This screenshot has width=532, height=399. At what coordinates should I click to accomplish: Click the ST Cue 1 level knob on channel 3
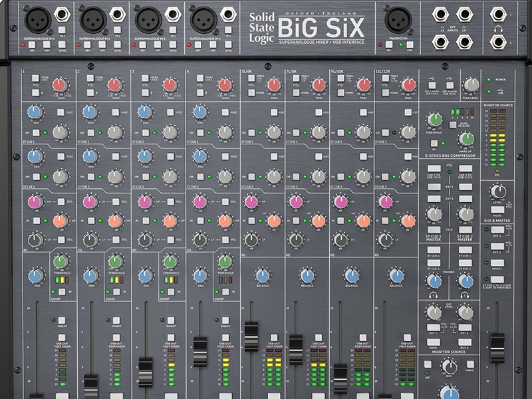tap(170, 132)
